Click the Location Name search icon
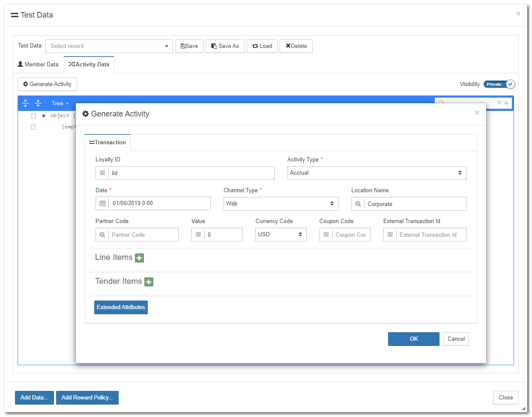532x417 pixels. [x=358, y=204]
